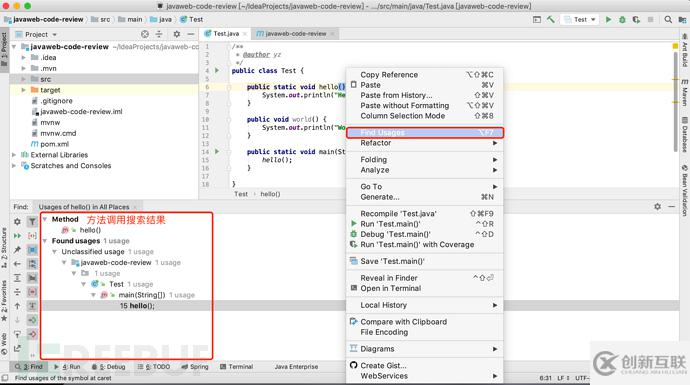Click the Build project hammer icon

(551, 19)
